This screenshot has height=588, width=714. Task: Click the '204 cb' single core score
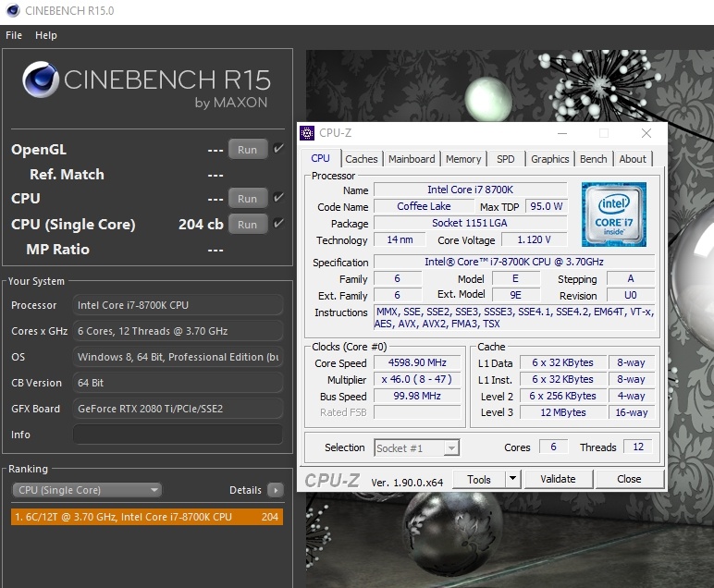point(201,225)
